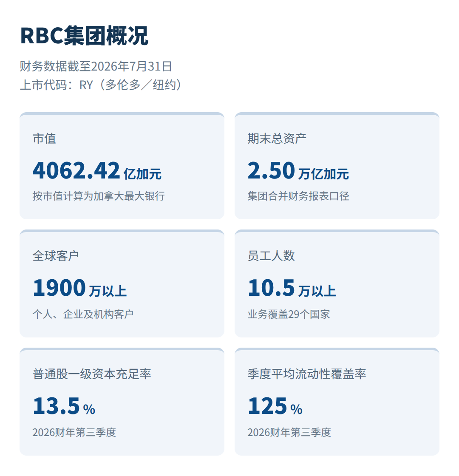
Task: Click the note 个人、企业及机构客户
Action: 83,314
